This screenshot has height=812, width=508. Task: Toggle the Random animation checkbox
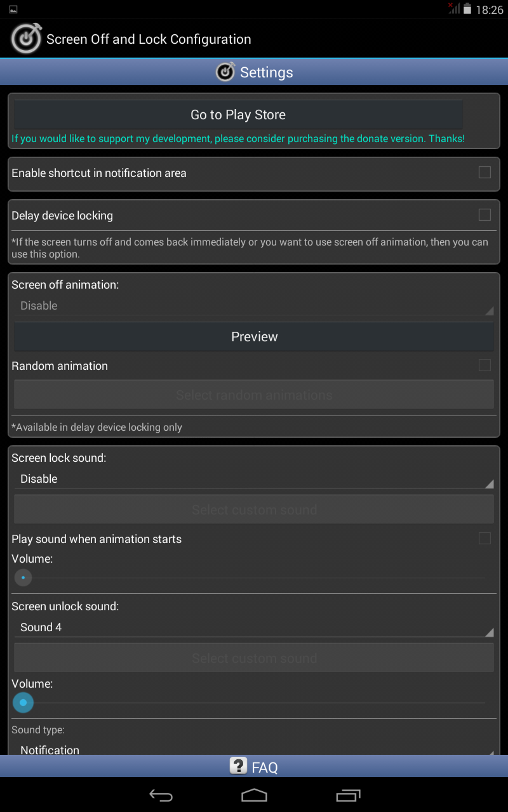(x=485, y=365)
